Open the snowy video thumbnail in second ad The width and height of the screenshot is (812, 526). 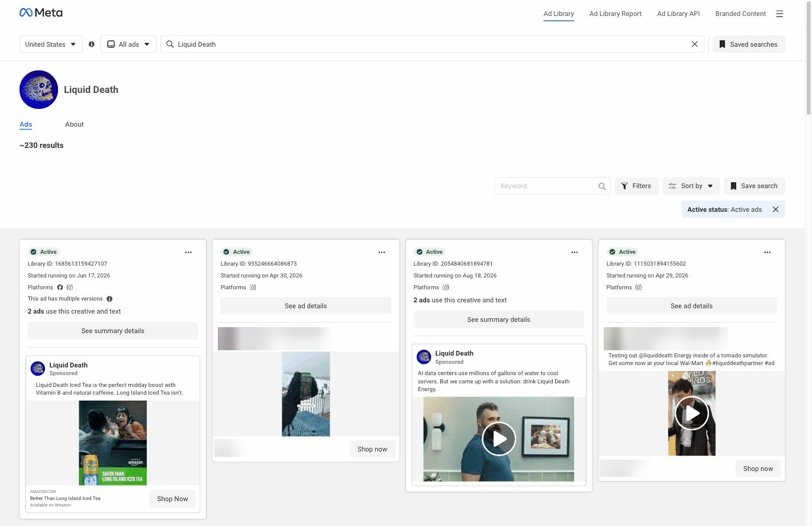pyautogui.click(x=306, y=394)
